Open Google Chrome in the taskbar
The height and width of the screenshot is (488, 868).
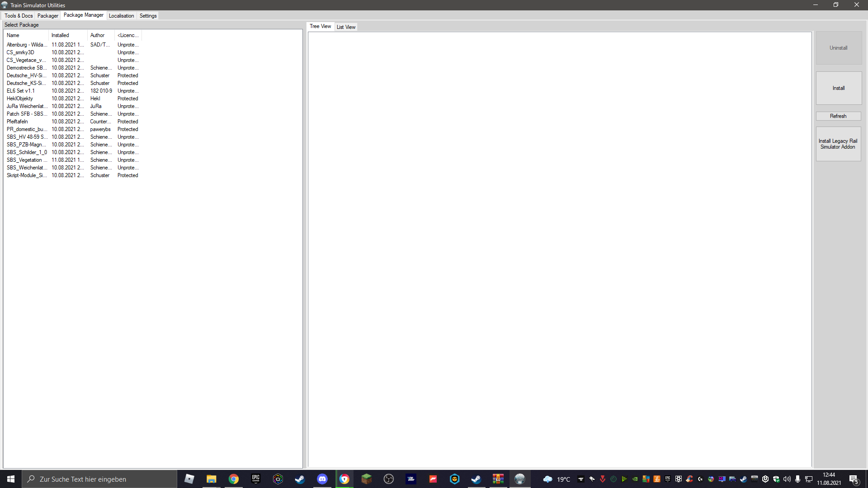pyautogui.click(x=234, y=479)
